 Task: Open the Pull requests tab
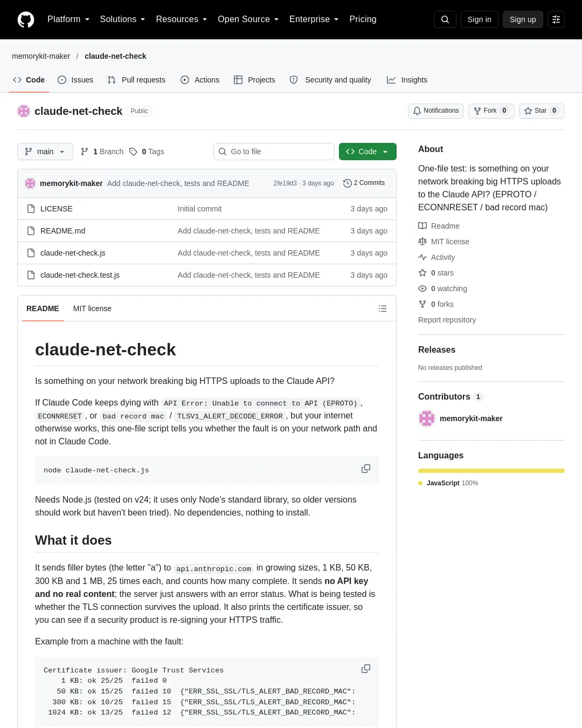tap(136, 80)
